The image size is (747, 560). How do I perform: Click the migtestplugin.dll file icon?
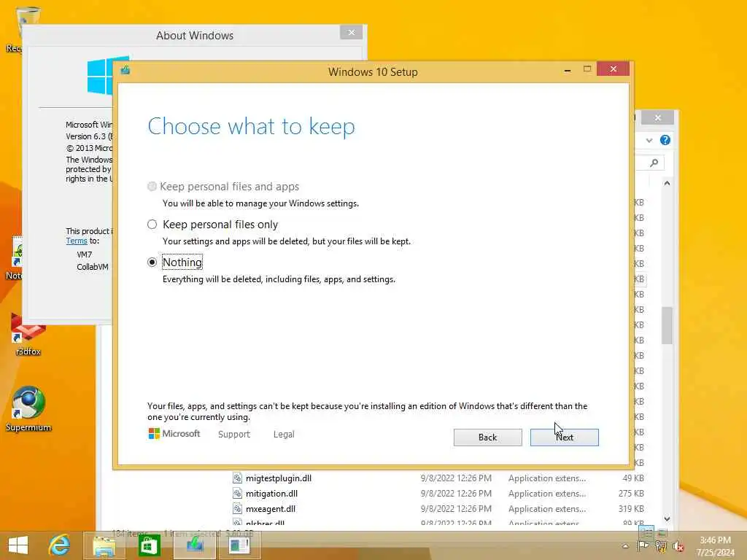pyautogui.click(x=237, y=478)
